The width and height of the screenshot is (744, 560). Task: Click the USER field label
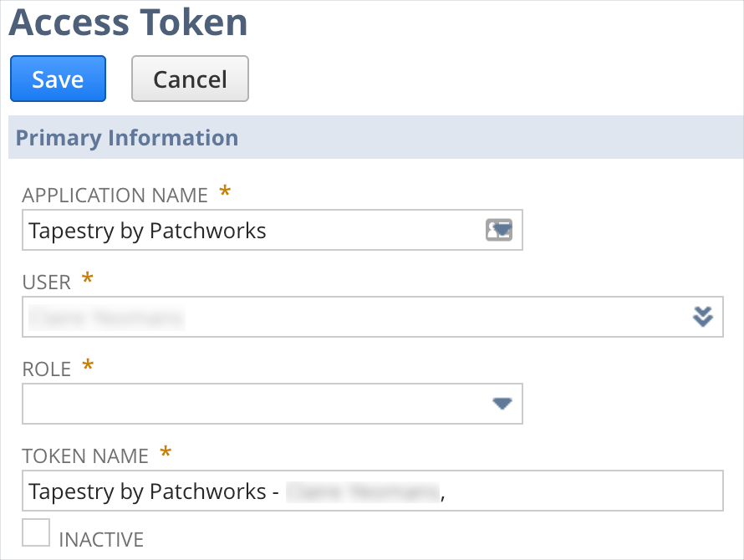47,283
